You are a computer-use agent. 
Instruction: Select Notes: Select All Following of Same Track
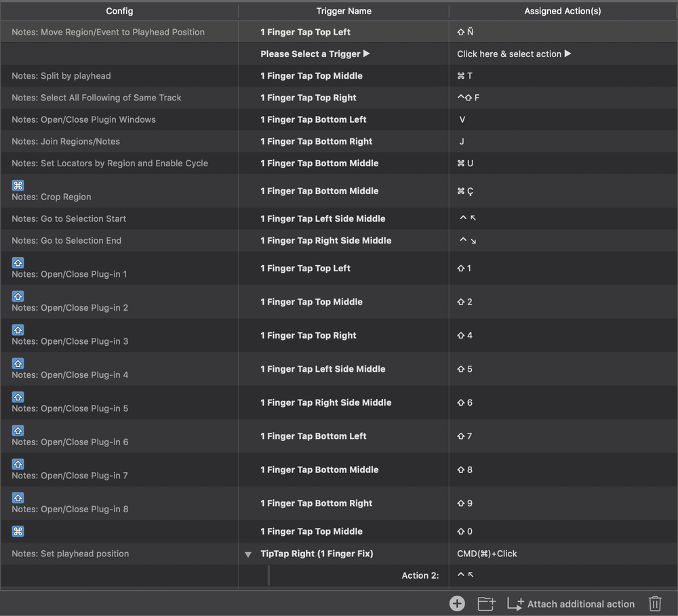click(x=96, y=98)
